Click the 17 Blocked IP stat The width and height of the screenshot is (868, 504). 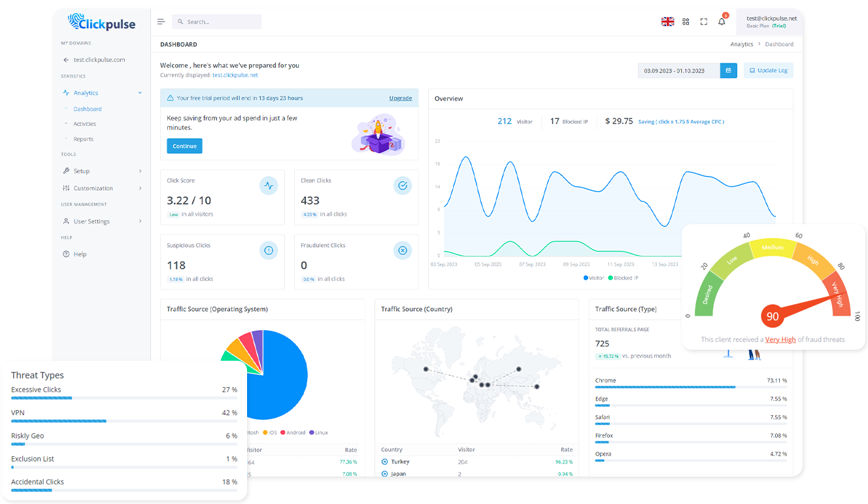pyautogui.click(x=569, y=121)
